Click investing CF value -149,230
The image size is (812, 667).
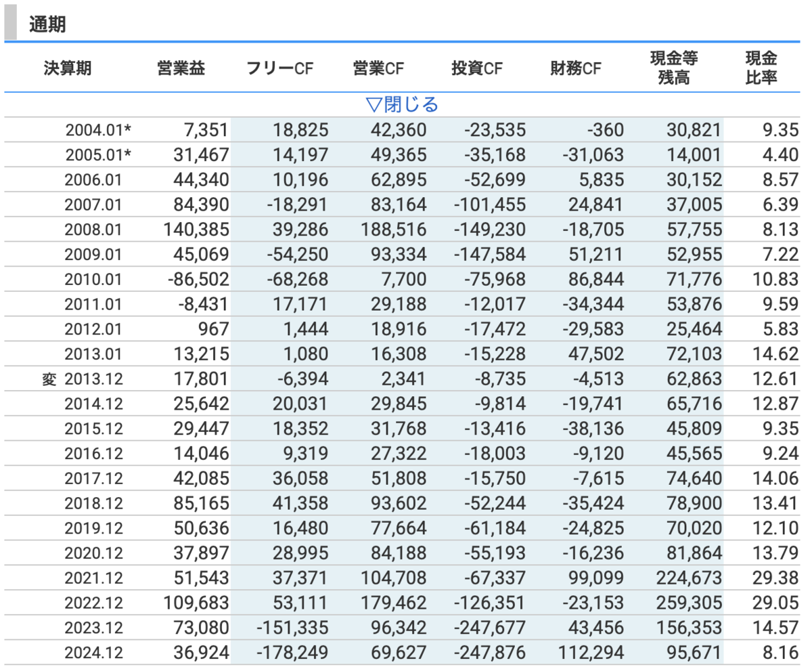[x=491, y=230]
